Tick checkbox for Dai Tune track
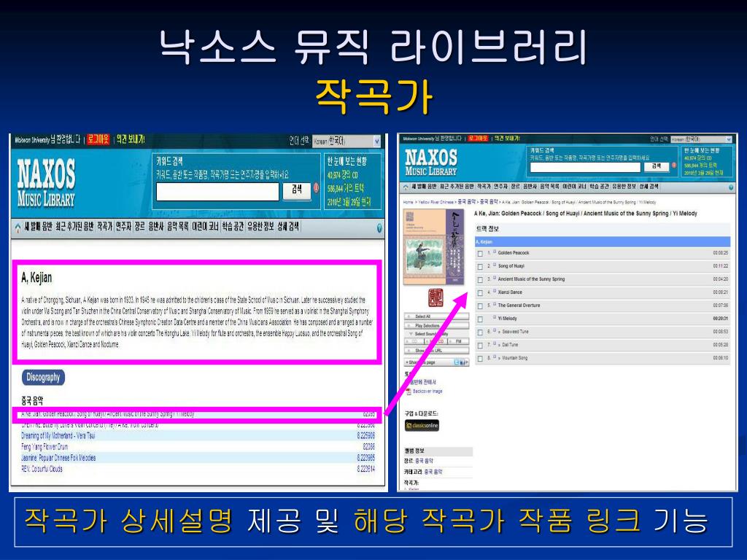 tap(480, 345)
